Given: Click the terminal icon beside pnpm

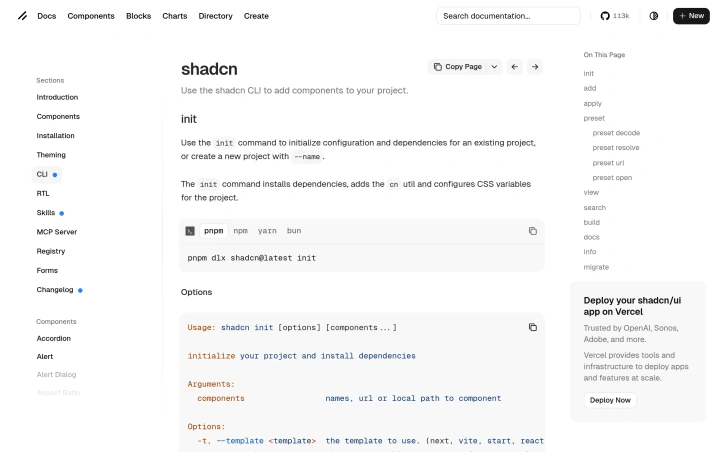Looking at the screenshot, I should coord(190,231).
